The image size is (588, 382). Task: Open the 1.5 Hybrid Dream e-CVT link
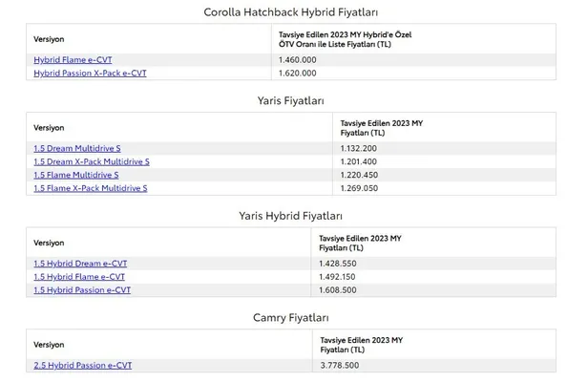tap(80, 263)
